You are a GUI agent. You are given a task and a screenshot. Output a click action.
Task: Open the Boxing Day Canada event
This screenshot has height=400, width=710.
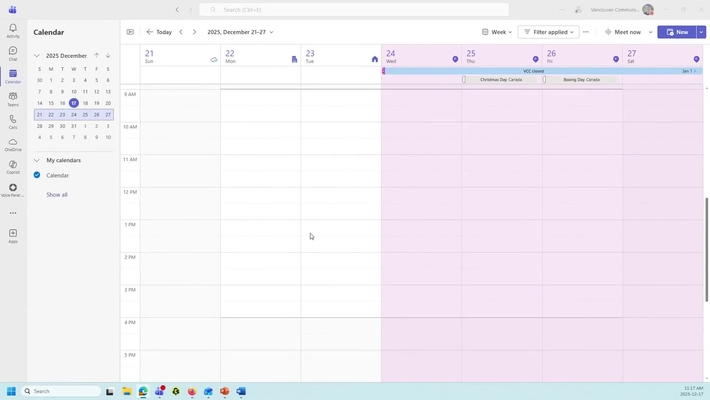[x=581, y=80]
